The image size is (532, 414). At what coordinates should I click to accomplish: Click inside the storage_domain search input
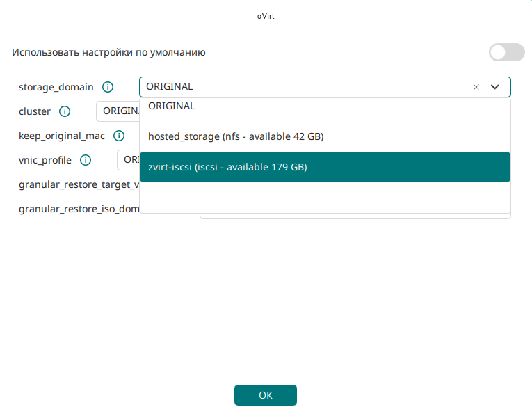tap(306, 87)
